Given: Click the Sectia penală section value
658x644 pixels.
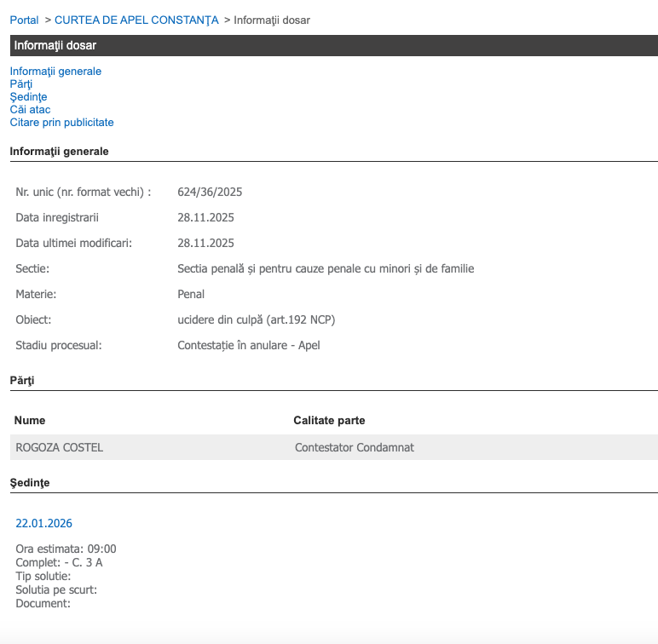Looking at the screenshot, I should pos(325,269).
